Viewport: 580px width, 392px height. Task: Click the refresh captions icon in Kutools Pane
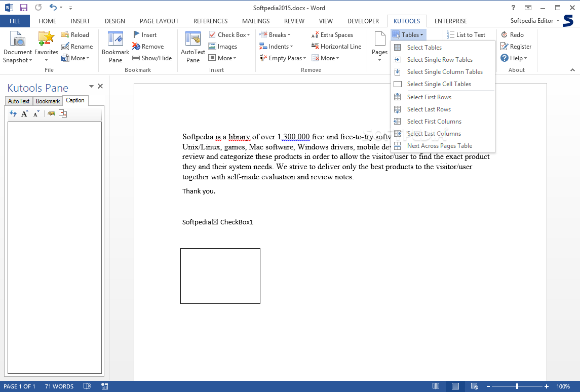[13, 113]
